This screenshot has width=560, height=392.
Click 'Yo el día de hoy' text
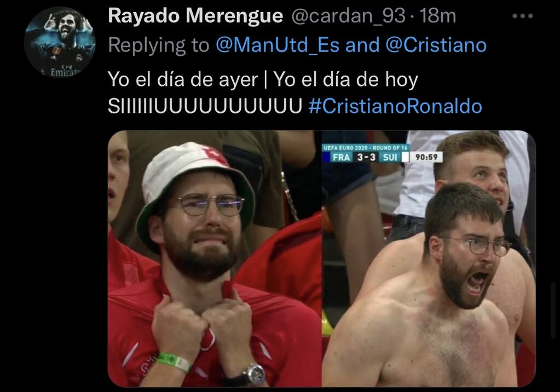346,79
